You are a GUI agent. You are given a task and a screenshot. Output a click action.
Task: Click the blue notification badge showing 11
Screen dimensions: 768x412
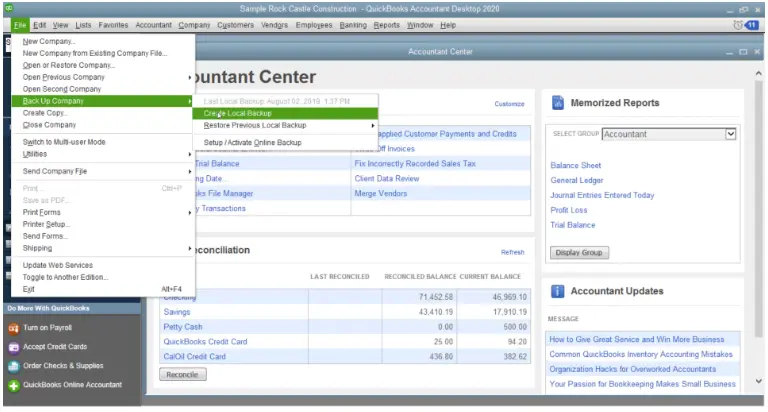click(752, 25)
